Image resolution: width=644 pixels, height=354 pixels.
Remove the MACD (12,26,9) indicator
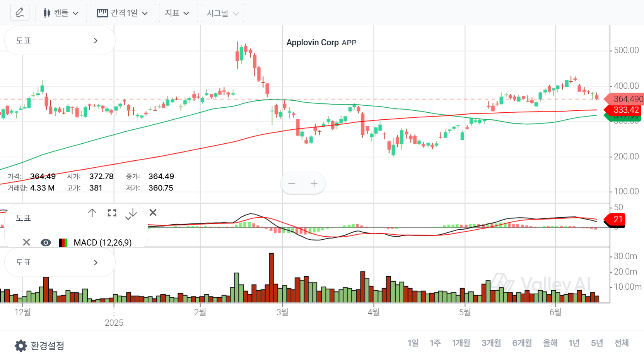coord(26,242)
